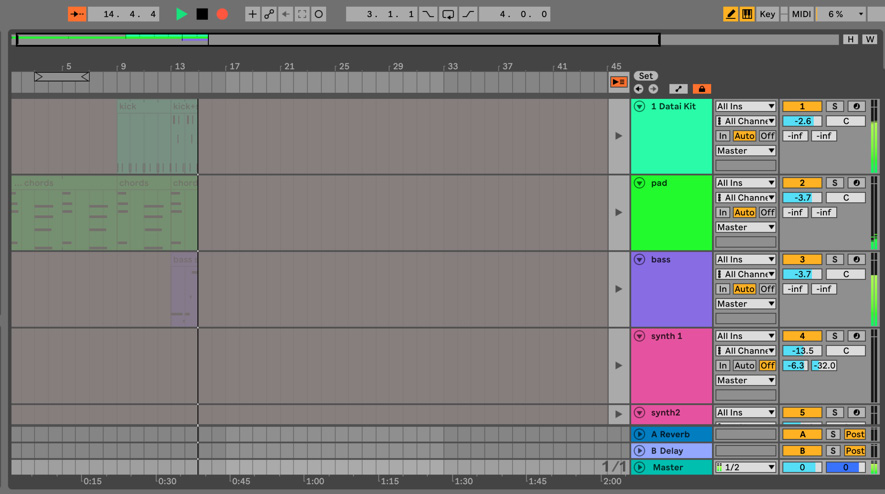
Task: Toggle the Punch-In switch
Action: coord(428,14)
